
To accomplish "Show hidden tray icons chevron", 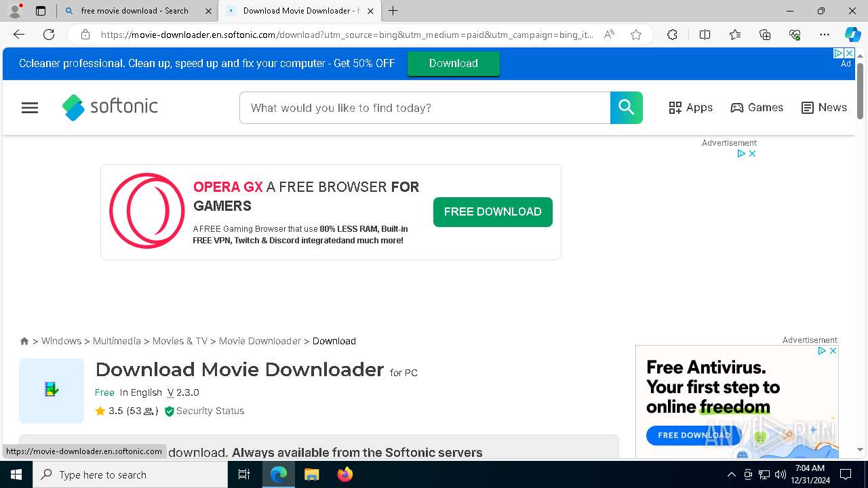I will [731, 474].
